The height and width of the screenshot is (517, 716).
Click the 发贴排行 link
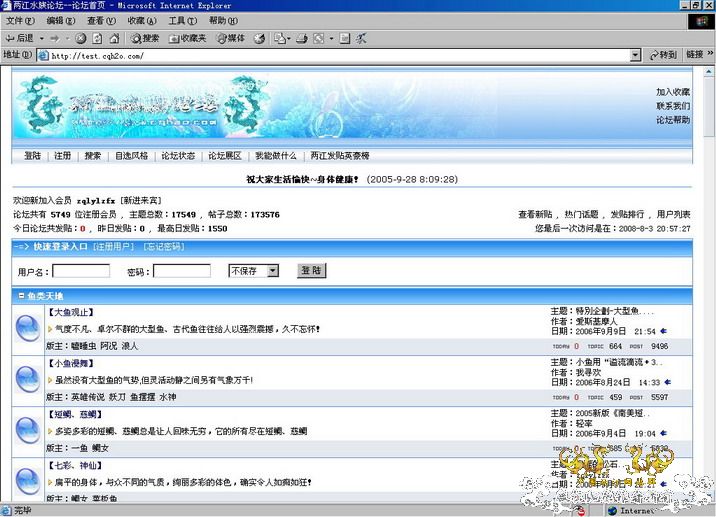[x=627, y=214]
